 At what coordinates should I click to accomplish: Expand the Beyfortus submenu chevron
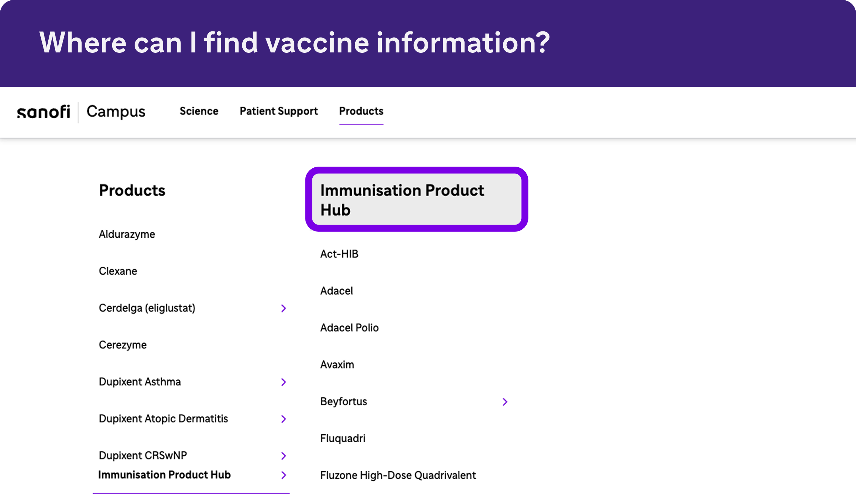505,402
